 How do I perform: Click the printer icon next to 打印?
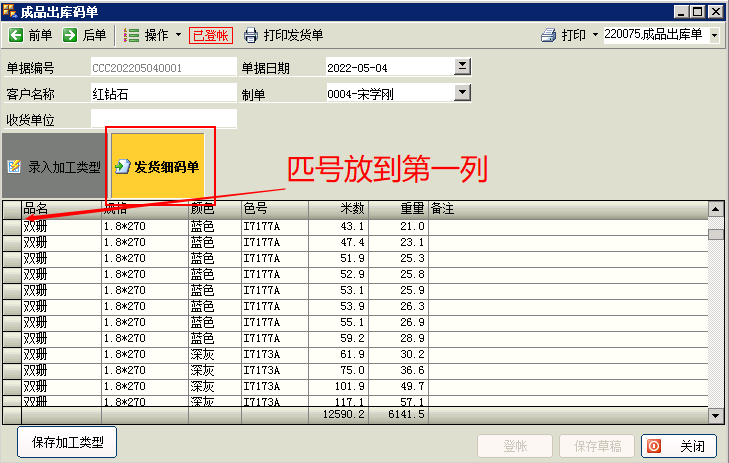tap(549, 35)
